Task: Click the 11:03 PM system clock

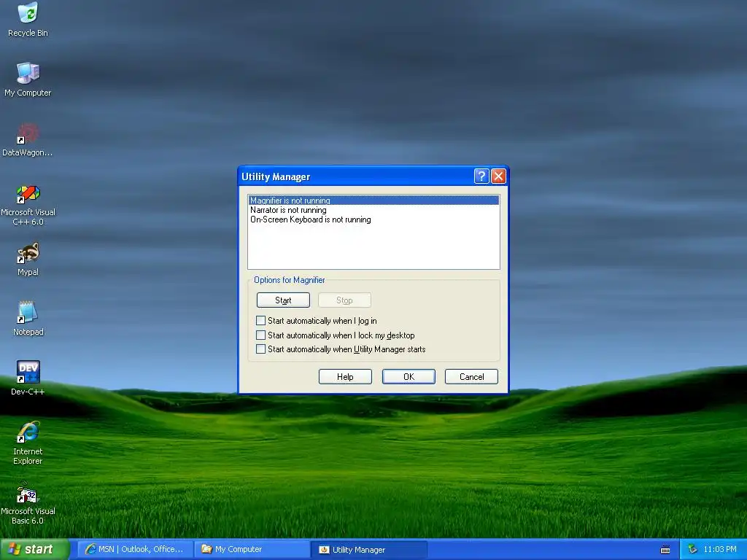Action: [x=719, y=549]
